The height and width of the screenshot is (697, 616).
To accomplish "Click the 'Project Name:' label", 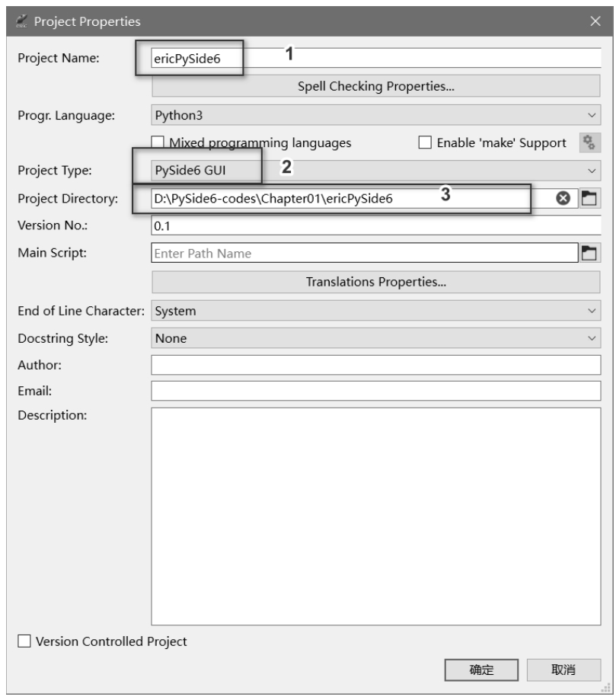I will click(x=58, y=58).
